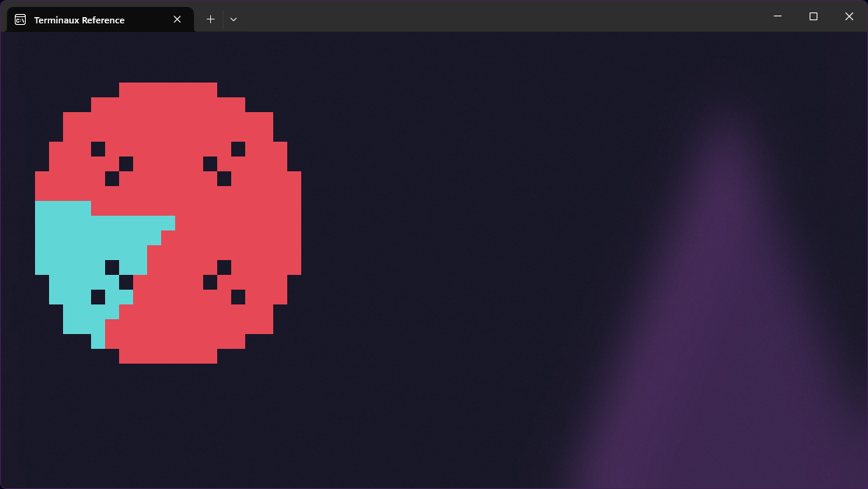The height and width of the screenshot is (489, 868).
Task: Close the Terminaux Reference tab
Action: (x=177, y=19)
